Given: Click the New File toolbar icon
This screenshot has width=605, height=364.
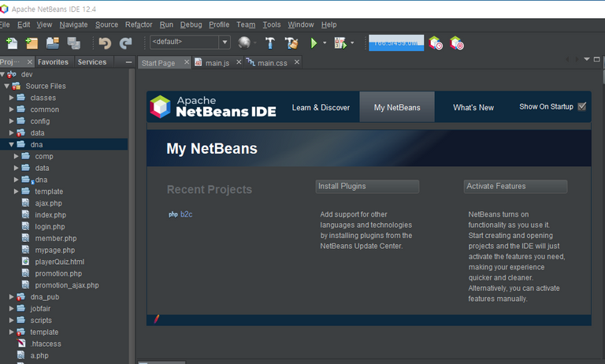Looking at the screenshot, I should click(x=12, y=43).
